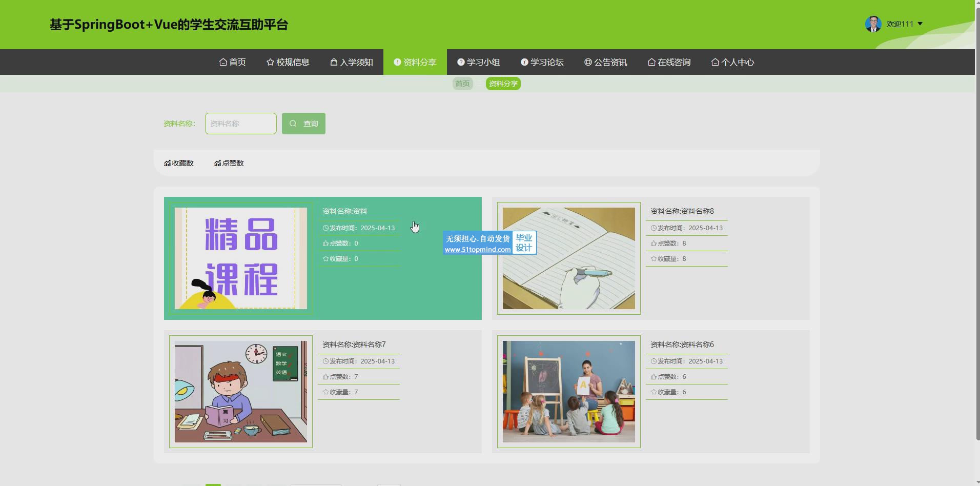
Task: Sort by 点赞数 chart icon
Action: coord(217,163)
